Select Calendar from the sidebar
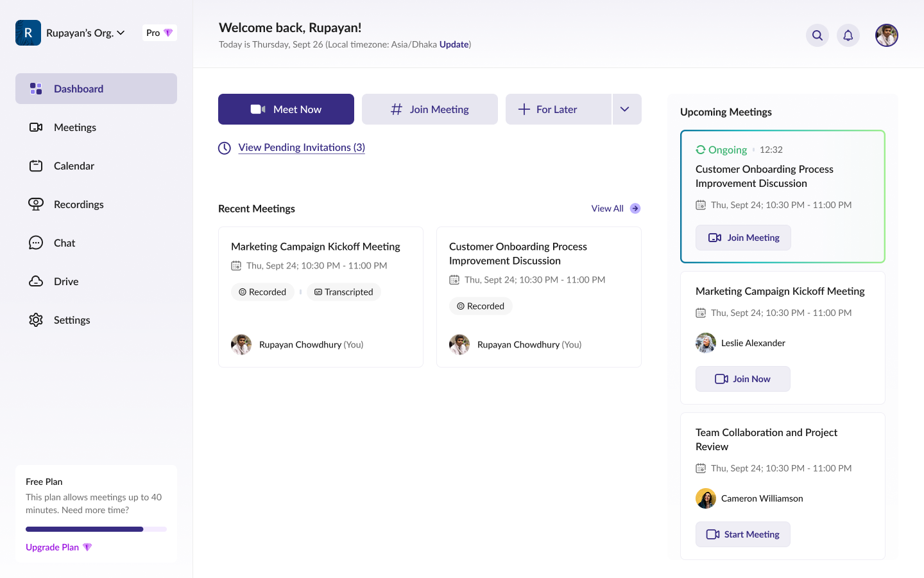The width and height of the screenshot is (924, 578). pyautogui.click(x=74, y=166)
